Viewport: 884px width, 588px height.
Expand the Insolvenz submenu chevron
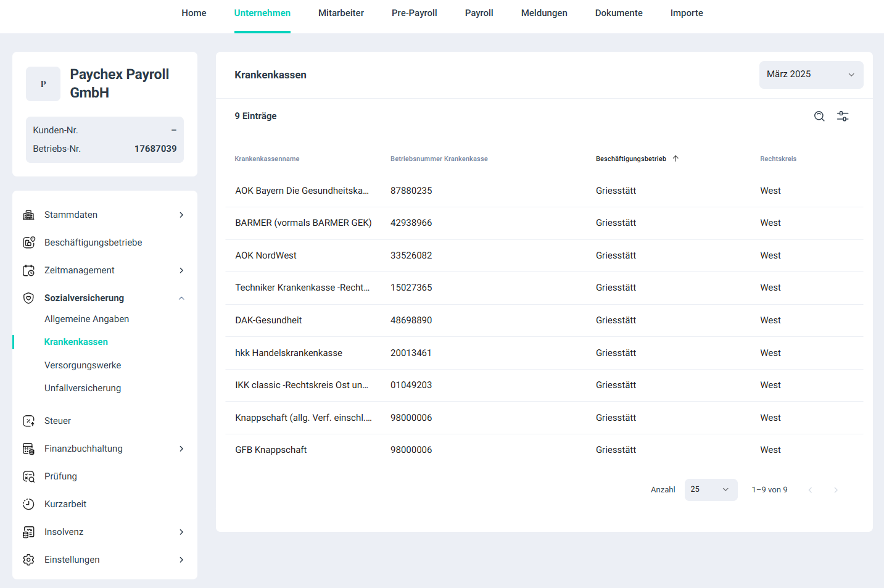(x=181, y=532)
